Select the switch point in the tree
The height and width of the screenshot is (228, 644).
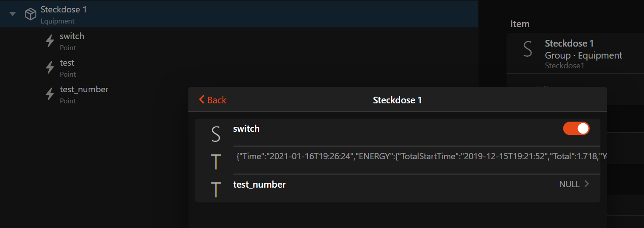(x=72, y=36)
